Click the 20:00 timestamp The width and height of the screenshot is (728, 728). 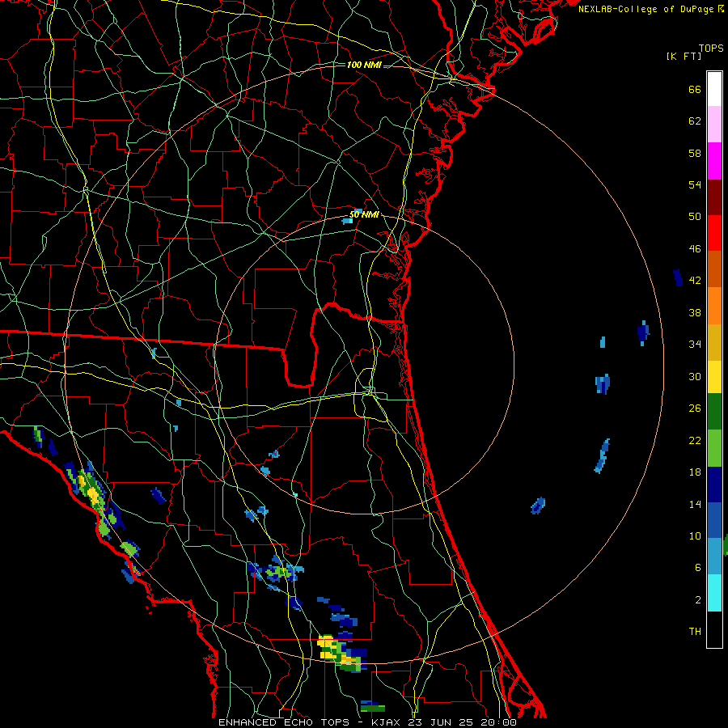tap(498, 722)
